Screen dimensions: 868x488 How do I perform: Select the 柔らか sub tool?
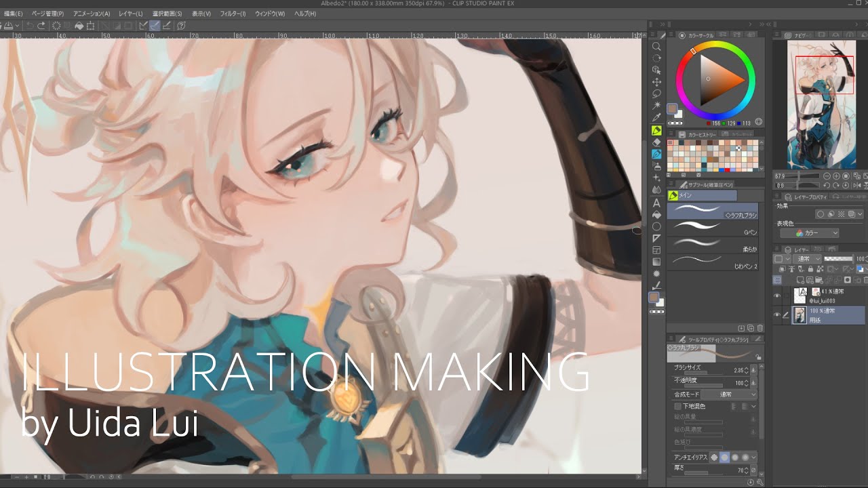point(713,244)
